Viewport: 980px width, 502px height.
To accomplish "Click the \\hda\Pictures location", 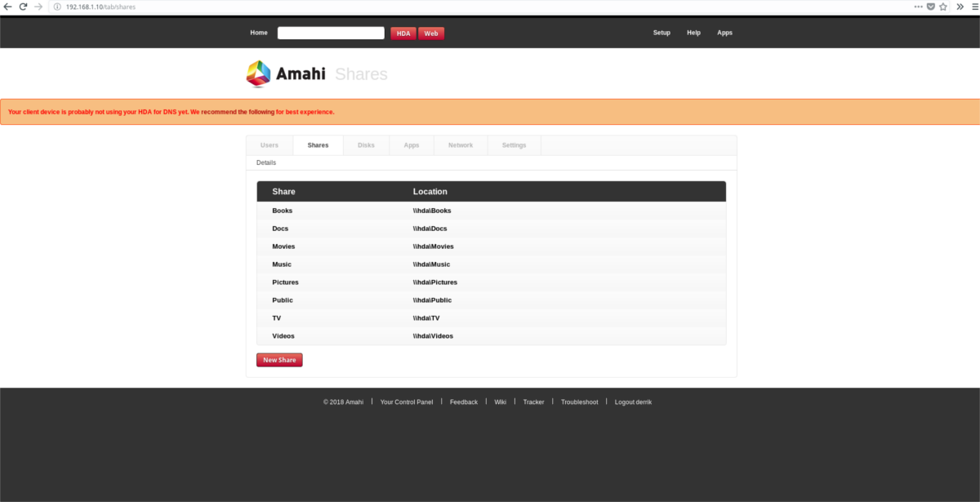I will [x=435, y=282].
